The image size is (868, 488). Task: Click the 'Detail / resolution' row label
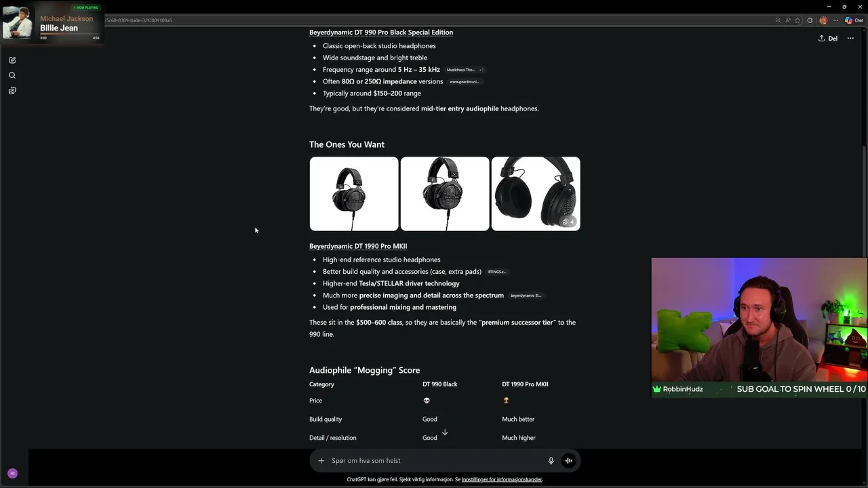pyautogui.click(x=332, y=438)
